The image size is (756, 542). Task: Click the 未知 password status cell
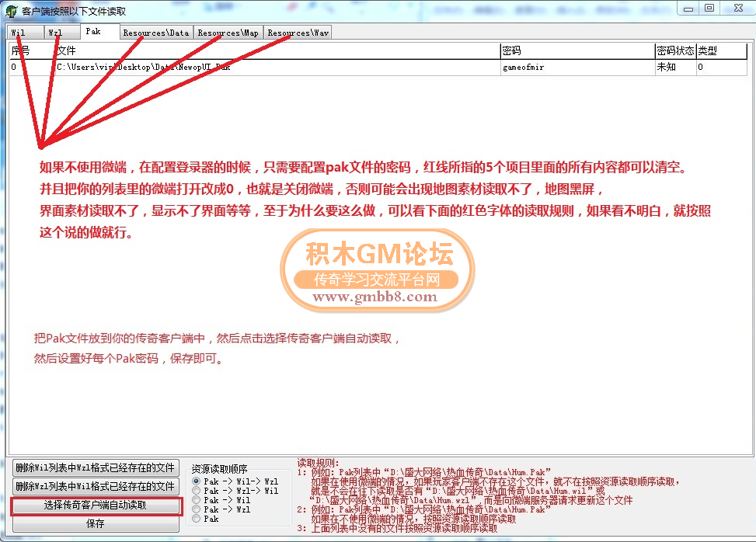point(675,67)
